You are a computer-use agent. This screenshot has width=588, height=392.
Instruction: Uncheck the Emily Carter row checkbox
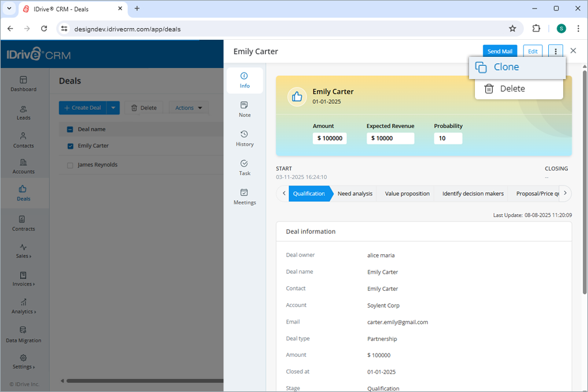pyautogui.click(x=70, y=146)
